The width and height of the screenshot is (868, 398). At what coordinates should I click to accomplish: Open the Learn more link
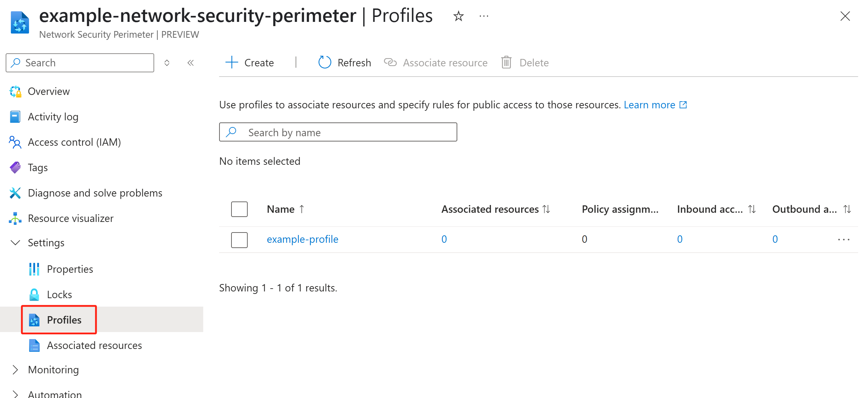coord(649,105)
